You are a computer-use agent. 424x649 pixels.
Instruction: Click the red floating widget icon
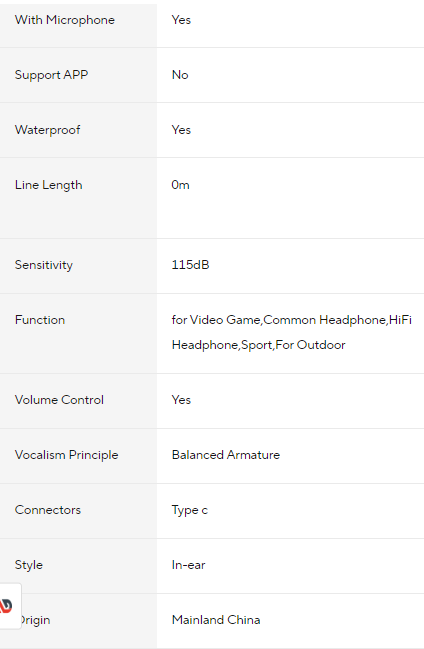tap(6, 606)
